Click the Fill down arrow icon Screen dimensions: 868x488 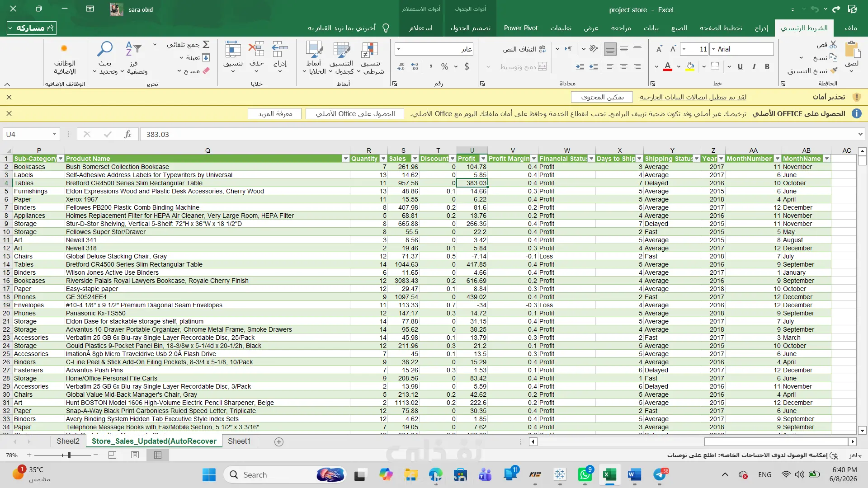click(206, 58)
